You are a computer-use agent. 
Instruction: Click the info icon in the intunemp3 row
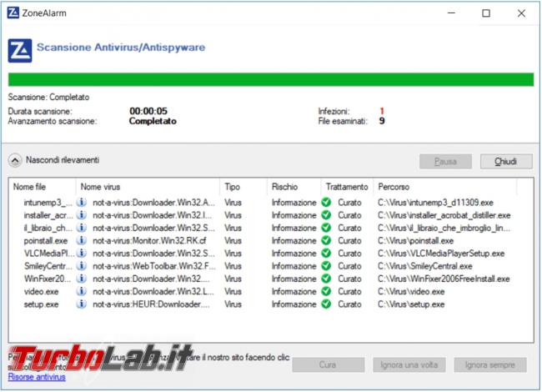point(81,202)
